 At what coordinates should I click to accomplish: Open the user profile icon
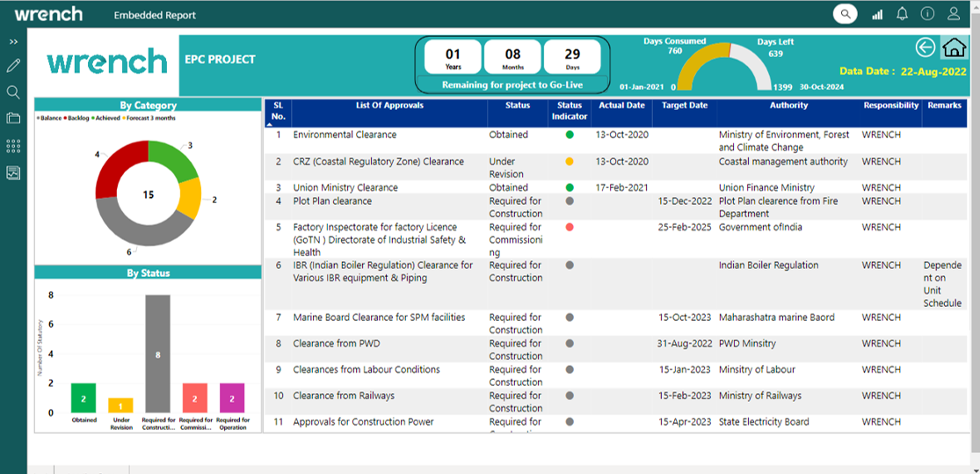coord(954,14)
